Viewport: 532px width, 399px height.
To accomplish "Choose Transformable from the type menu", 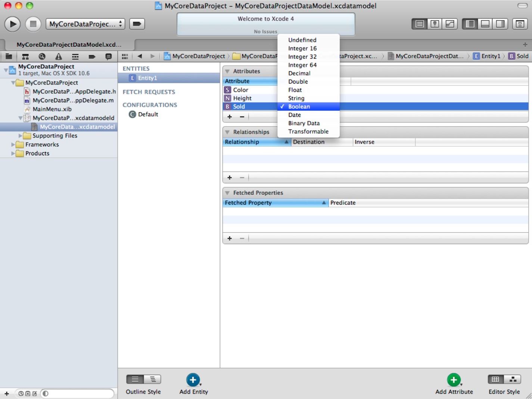I will tap(308, 131).
